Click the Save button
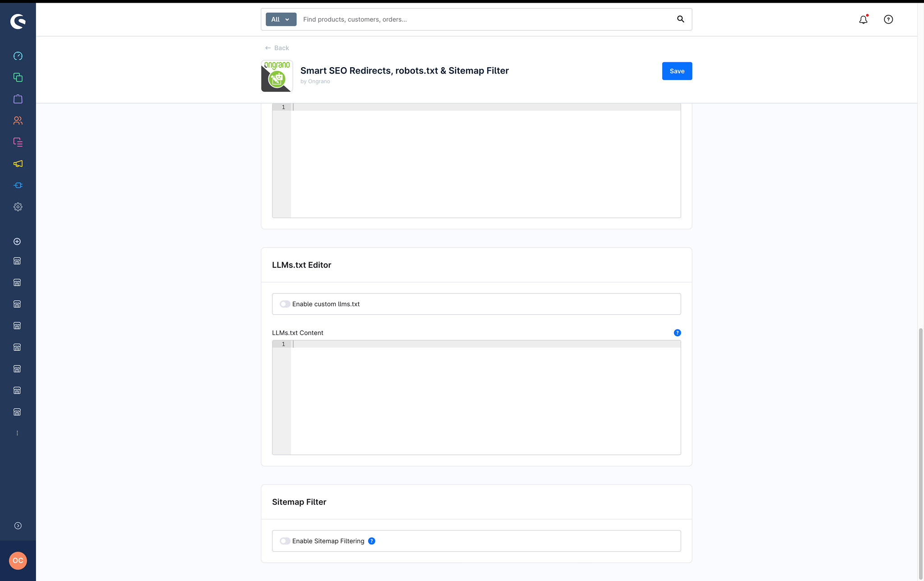Screen dimensions: 924x581 click(677, 71)
